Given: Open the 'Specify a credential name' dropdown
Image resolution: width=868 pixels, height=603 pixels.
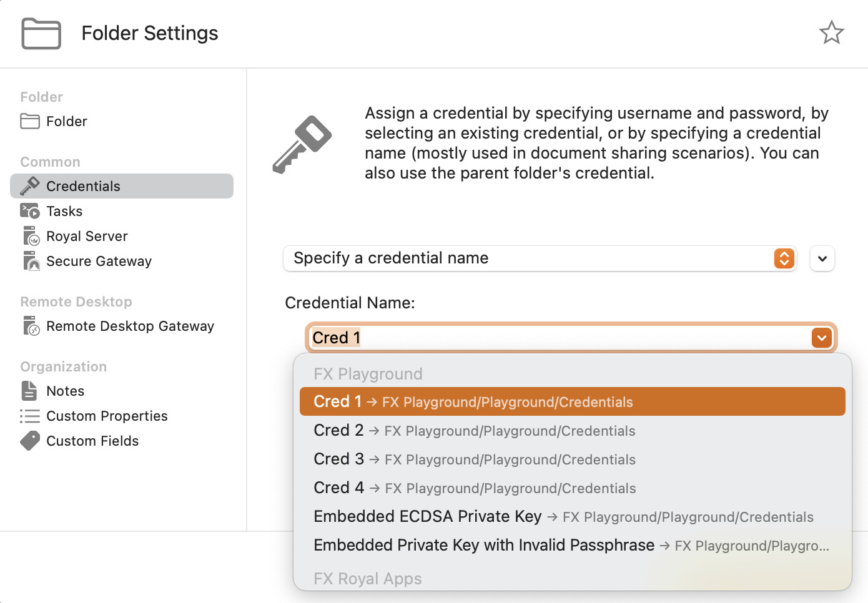Looking at the screenshot, I should [540, 258].
